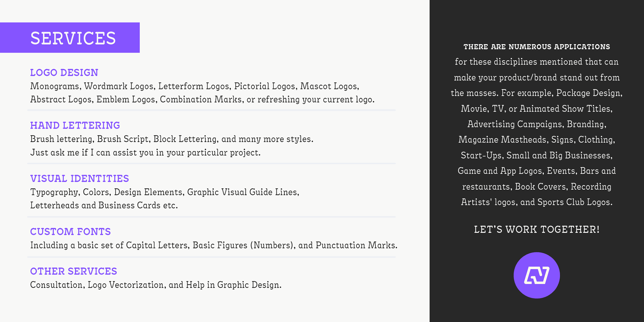The width and height of the screenshot is (644, 322).
Task: Click the Magazine Mastheads, Signs, Clothing line
Action: 537,140
